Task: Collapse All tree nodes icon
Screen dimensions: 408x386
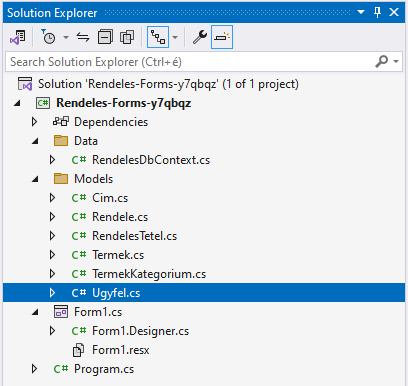Action: click(105, 37)
